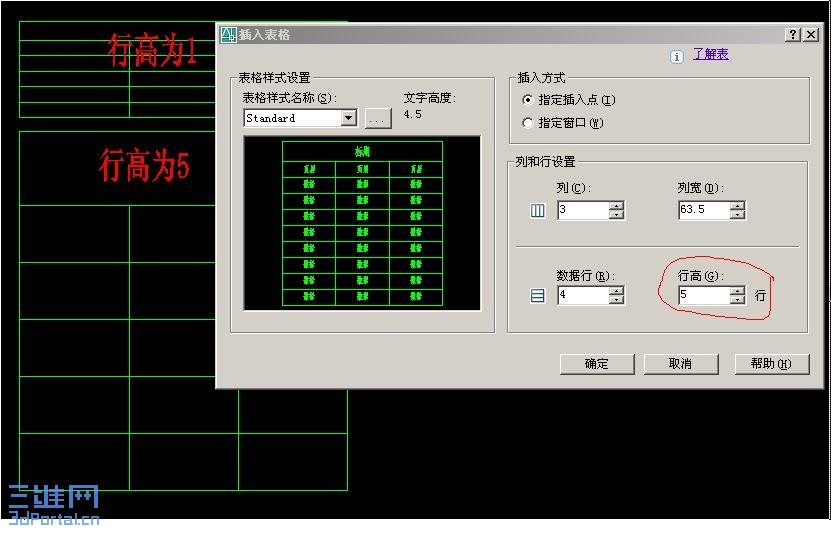Focus the 列 columns input field
The width and height of the screenshot is (831, 535).
tap(582, 210)
